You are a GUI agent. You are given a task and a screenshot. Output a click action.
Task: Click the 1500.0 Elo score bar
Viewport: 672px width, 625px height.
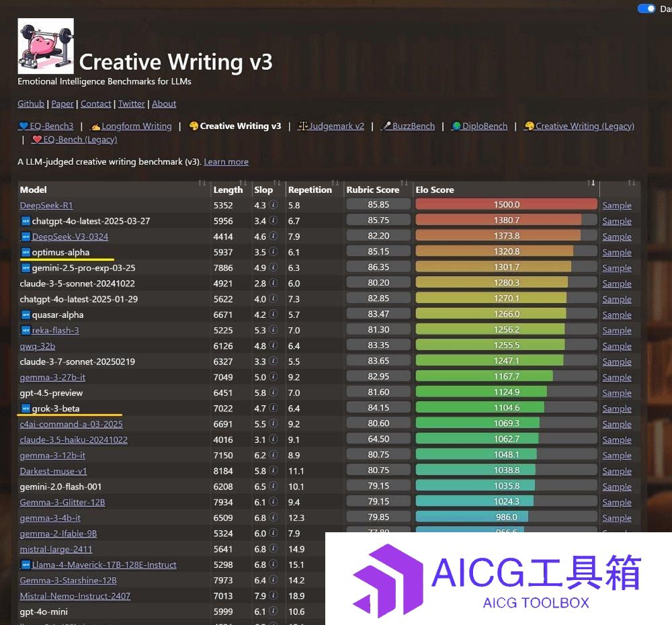coord(506,204)
